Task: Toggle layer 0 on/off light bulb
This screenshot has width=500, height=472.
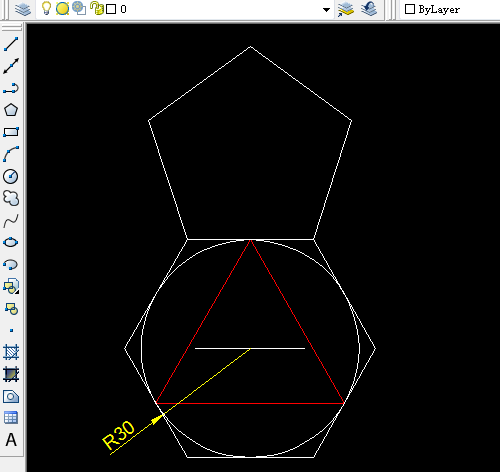Action: pos(46,8)
